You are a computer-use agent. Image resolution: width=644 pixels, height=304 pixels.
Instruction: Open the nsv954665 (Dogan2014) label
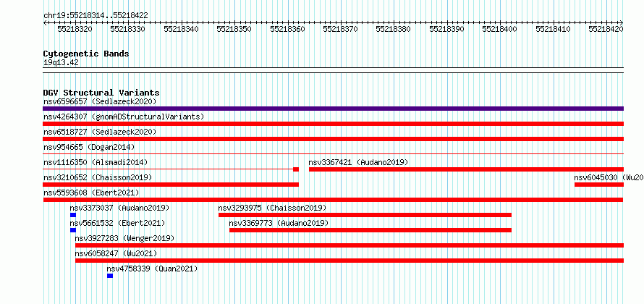(x=89, y=147)
